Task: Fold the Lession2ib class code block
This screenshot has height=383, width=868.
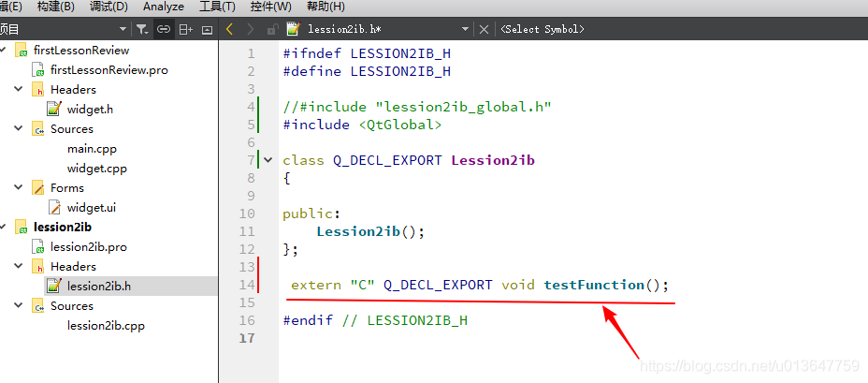Action: [268, 160]
